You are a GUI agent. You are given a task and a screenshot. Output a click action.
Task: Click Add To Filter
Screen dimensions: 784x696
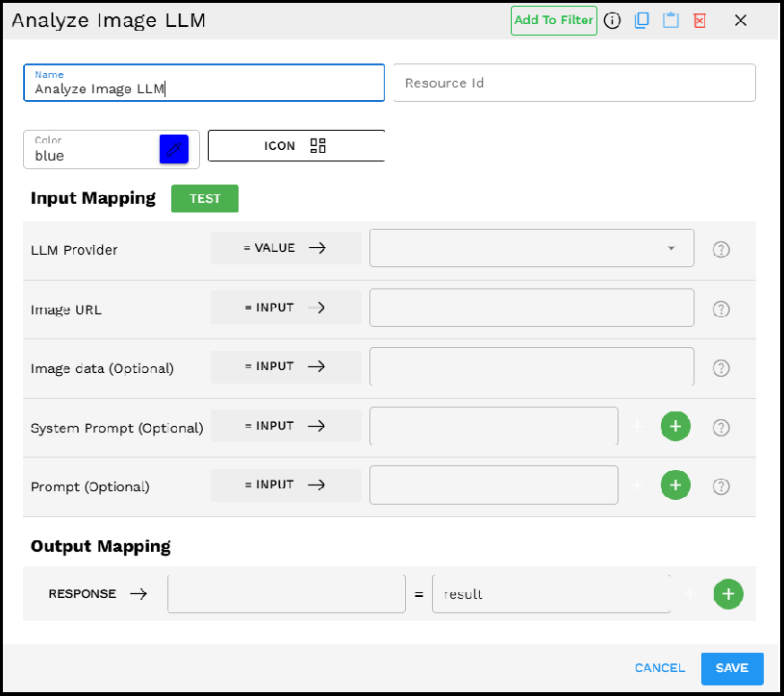click(553, 20)
